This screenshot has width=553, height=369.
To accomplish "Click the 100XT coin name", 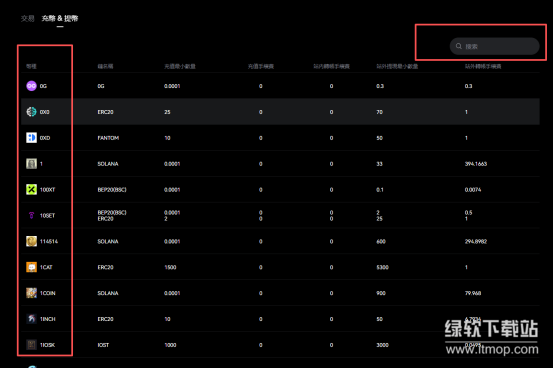I will pyautogui.click(x=48, y=190).
